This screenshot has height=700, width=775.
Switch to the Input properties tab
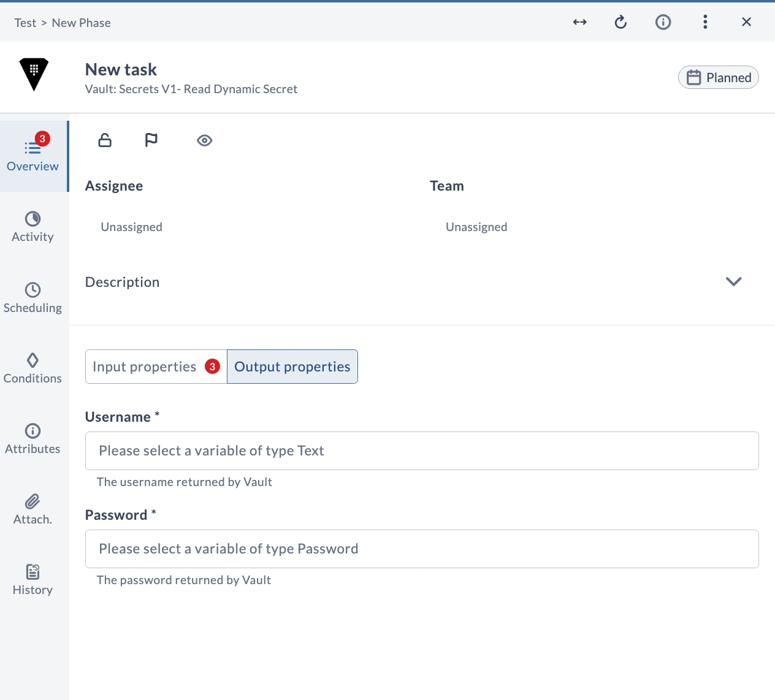[x=156, y=367]
